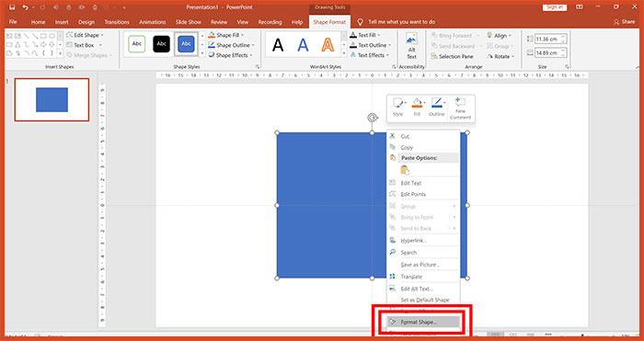Expand the Shape Fill dropdown

pyautogui.click(x=226, y=35)
